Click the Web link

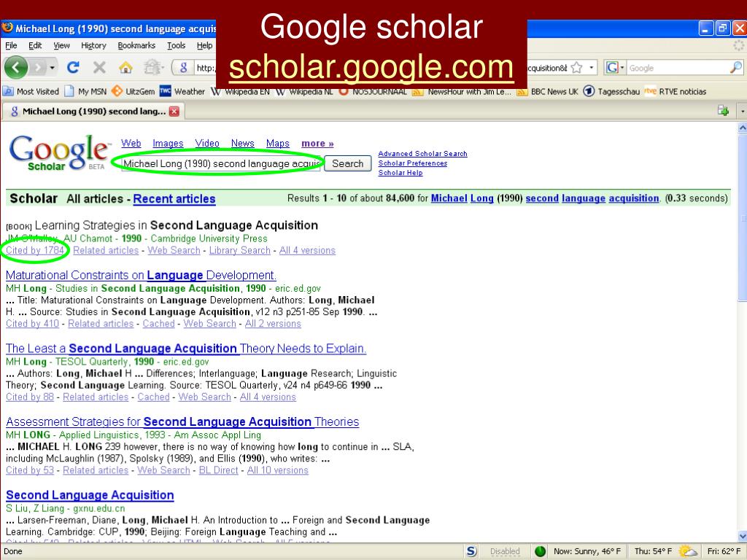tap(131, 144)
